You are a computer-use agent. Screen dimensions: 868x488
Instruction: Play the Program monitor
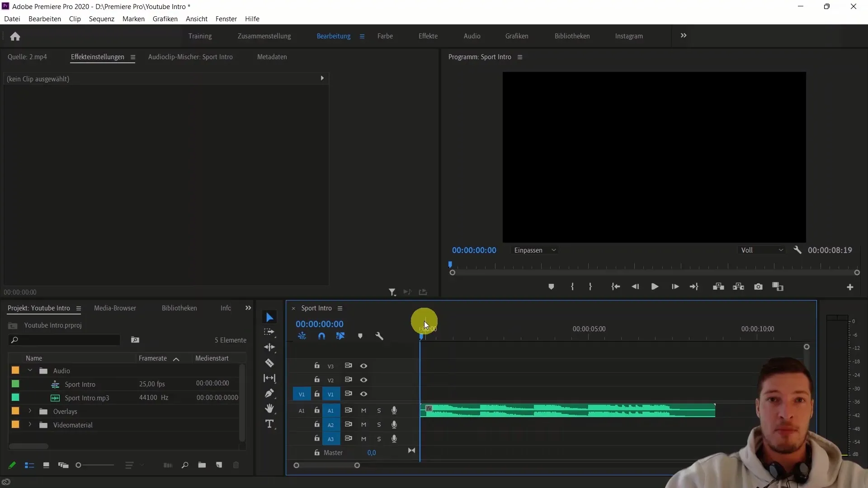click(655, 287)
